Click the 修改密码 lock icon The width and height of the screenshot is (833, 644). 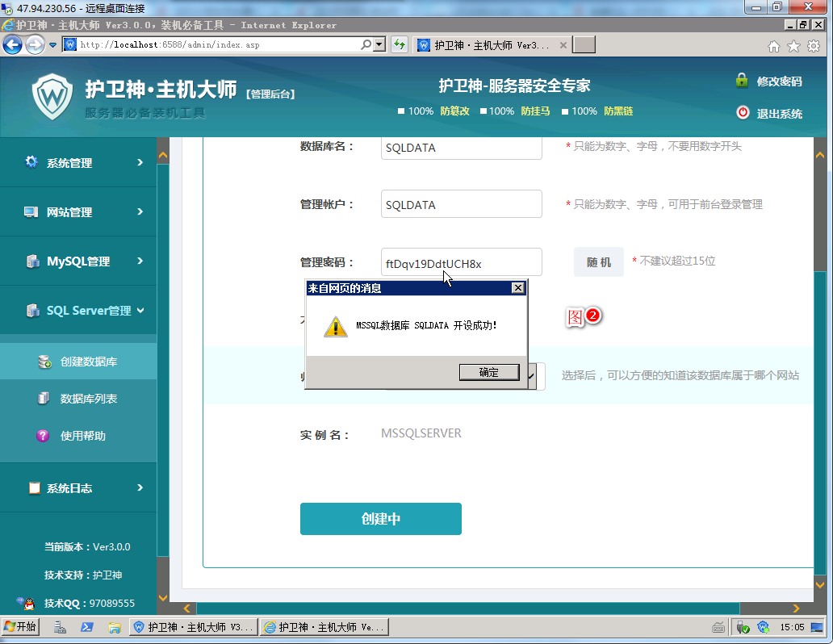click(742, 81)
